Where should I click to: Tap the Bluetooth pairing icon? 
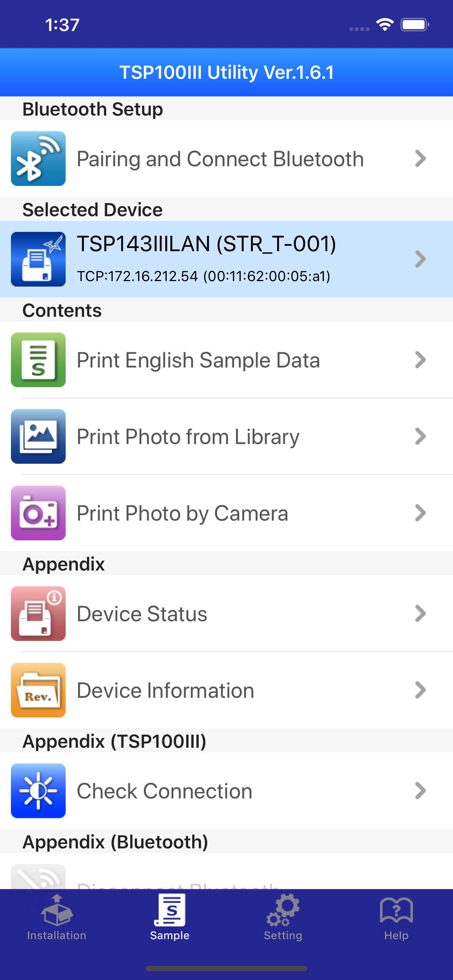38,159
